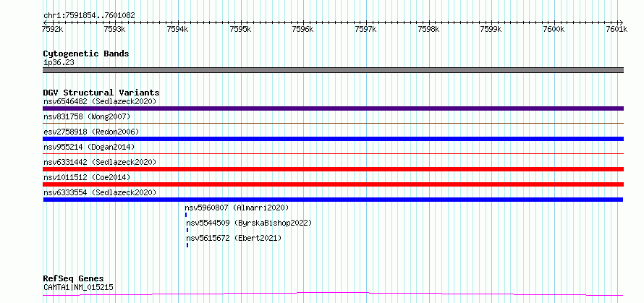644x303 pixels.
Task: Click the chr1:7591854..7601082 region label
Action: click(89, 16)
